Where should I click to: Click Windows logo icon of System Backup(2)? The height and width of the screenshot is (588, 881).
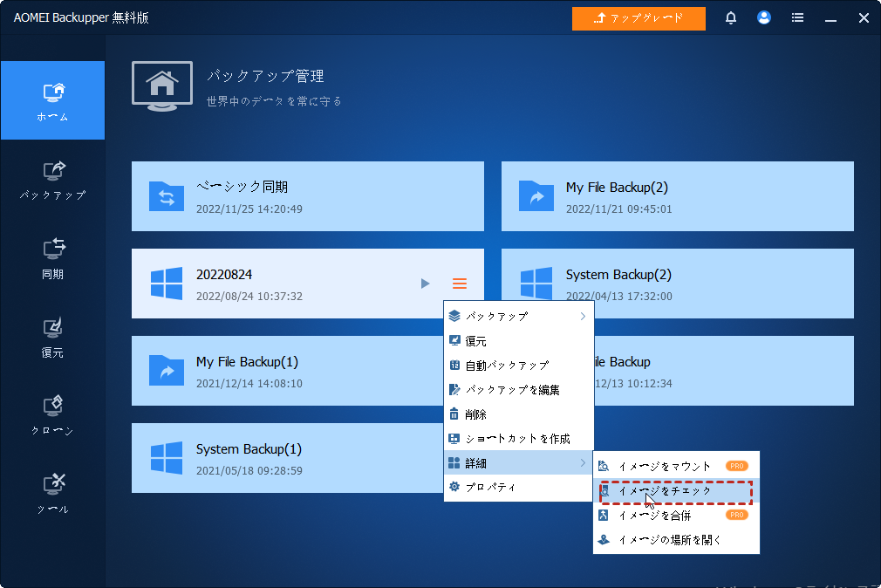coord(536,284)
